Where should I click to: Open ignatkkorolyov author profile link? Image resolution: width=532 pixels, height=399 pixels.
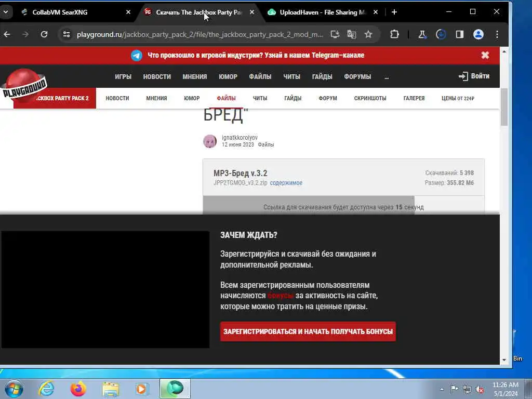pos(240,137)
